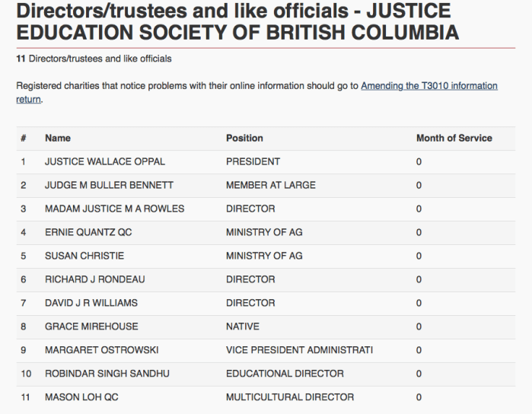Image resolution: width=532 pixels, height=414 pixels.
Task: Click MADAM JUSTICE M A ROWLES name
Action: 114,209
